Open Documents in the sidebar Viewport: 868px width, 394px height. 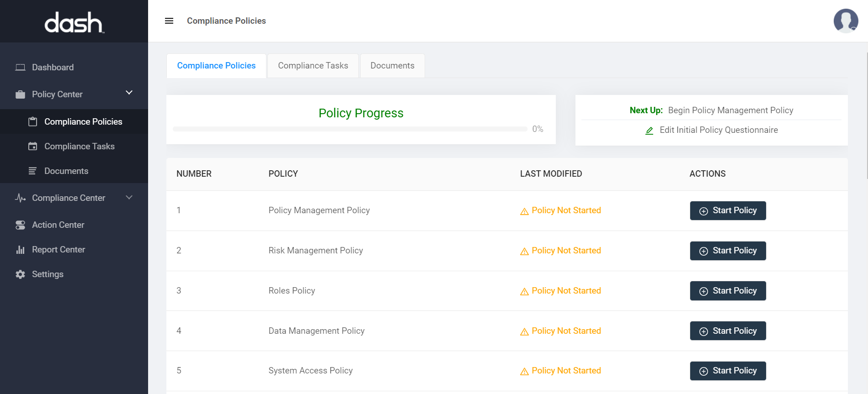tap(66, 171)
